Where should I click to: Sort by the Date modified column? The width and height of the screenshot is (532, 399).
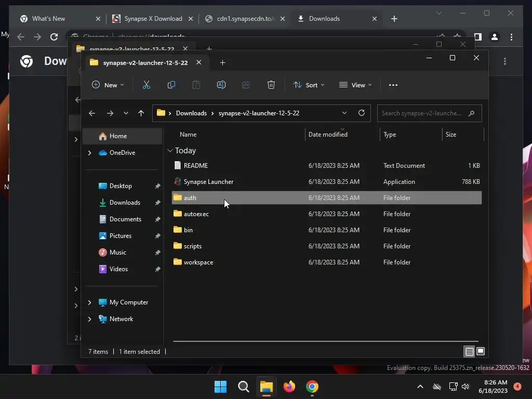tap(328, 135)
